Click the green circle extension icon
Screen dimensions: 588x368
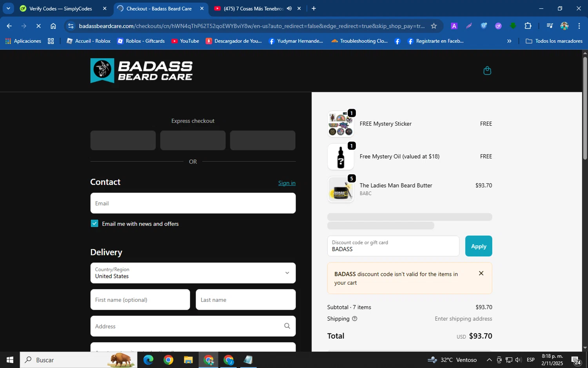coord(513,26)
